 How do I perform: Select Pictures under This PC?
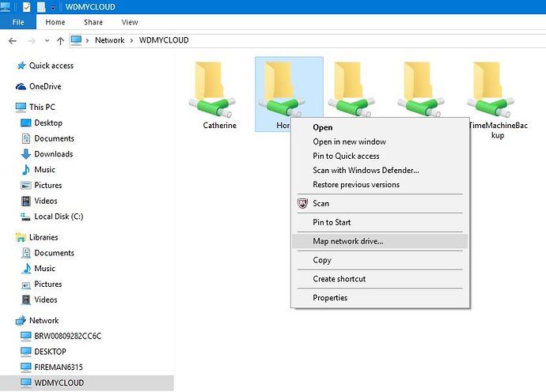coord(47,186)
